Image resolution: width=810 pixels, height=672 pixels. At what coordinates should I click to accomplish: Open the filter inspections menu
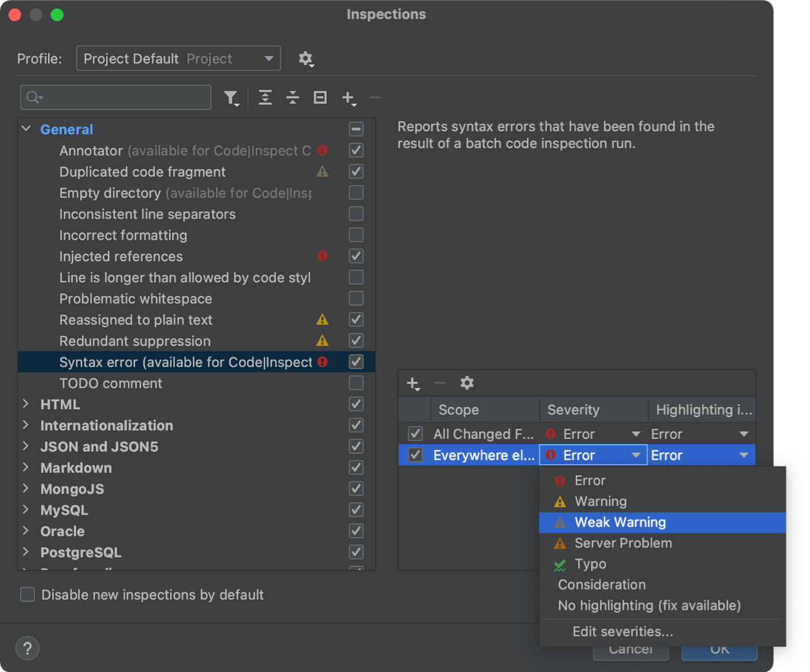[x=232, y=98]
